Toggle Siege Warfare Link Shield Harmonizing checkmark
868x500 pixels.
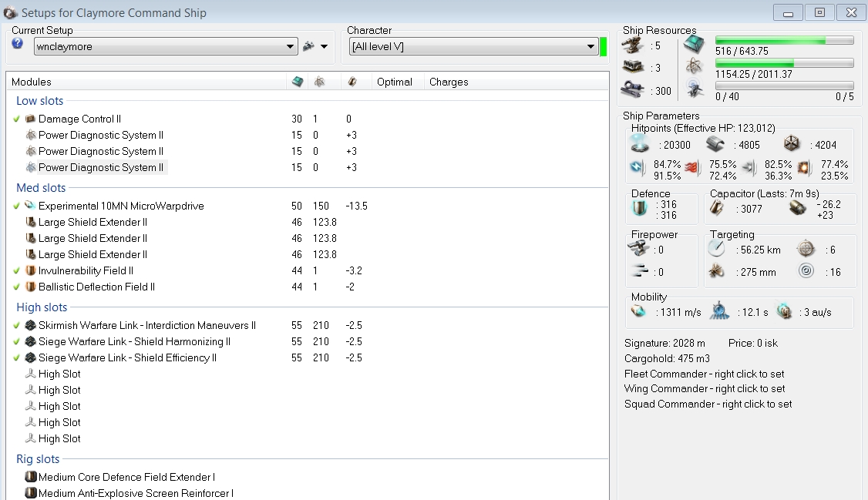[x=17, y=341]
